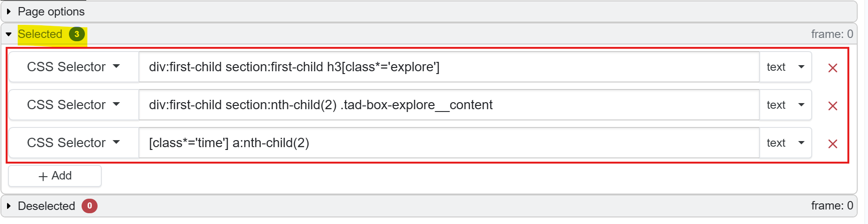Remove the h3 explore selector row
Screen dimensions: 868x224
[832, 68]
